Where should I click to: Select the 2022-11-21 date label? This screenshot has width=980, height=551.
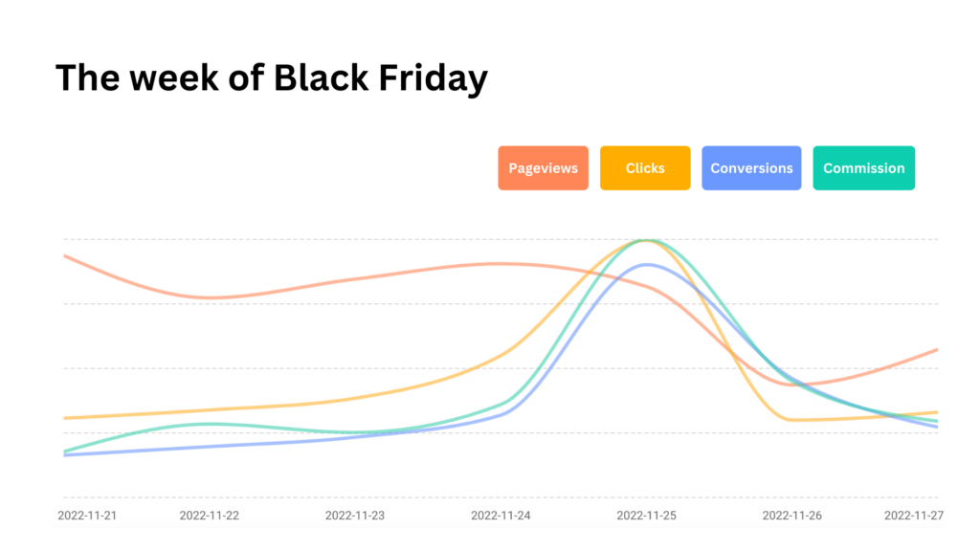click(87, 516)
